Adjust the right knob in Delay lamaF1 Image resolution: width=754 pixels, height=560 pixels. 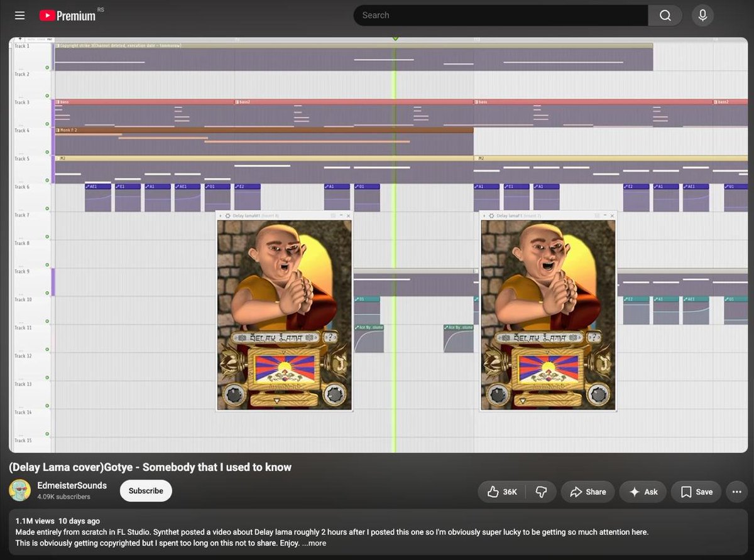598,394
